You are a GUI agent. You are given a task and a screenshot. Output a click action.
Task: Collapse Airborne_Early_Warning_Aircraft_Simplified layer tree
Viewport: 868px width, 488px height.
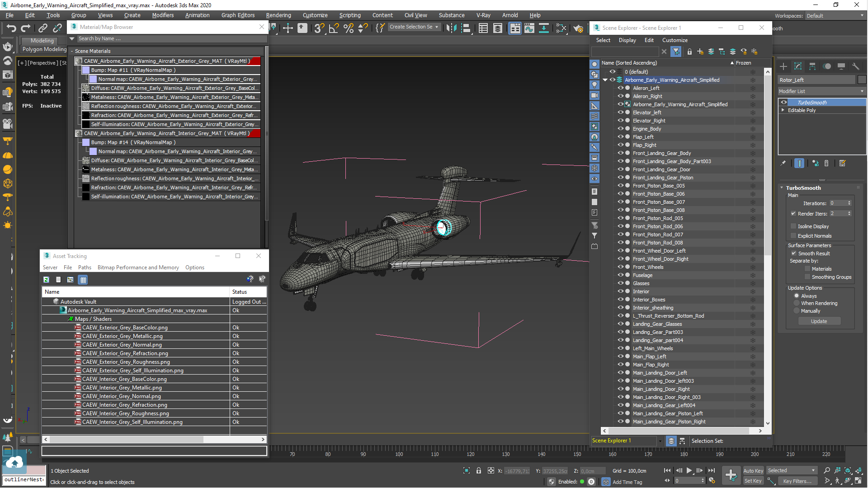pyautogui.click(x=605, y=80)
